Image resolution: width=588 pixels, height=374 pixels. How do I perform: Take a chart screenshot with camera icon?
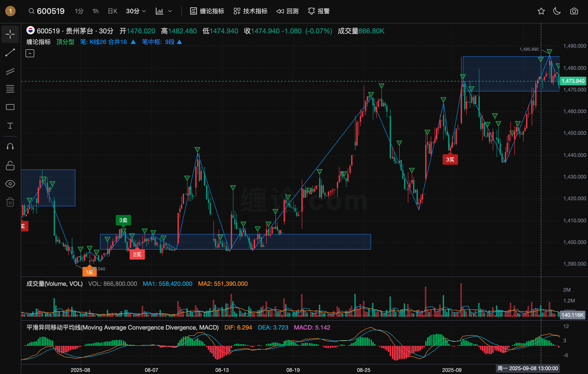click(x=574, y=11)
